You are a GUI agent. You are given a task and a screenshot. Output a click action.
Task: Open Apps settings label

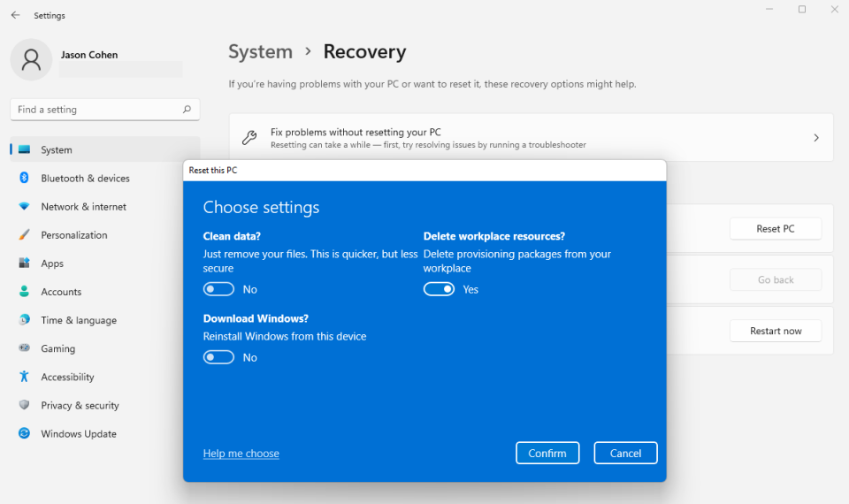[52, 263]
